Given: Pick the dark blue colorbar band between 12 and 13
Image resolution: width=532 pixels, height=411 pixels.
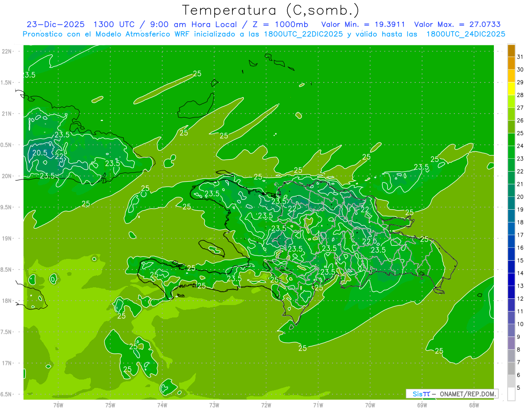Looking at the screenshot, I should coord(511,293).
